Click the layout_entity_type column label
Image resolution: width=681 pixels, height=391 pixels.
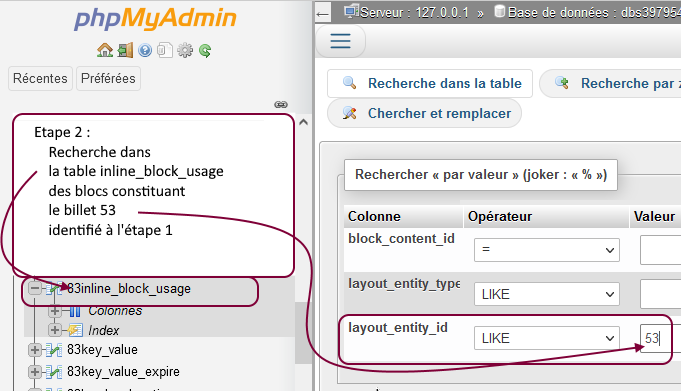pos(404,284)
